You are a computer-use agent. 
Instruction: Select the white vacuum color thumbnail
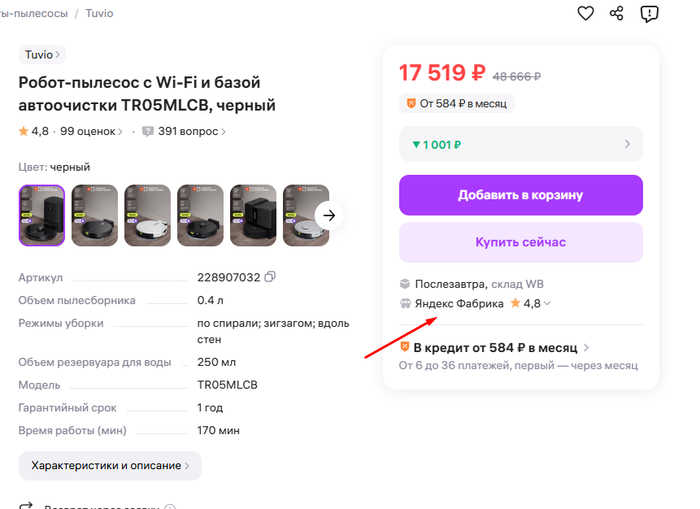(148, 215)
